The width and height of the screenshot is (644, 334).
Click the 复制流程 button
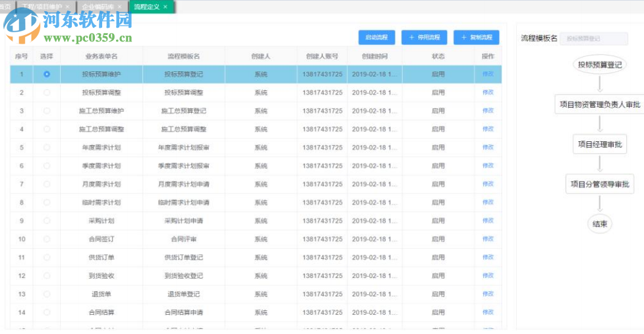[x=477, y=38]
